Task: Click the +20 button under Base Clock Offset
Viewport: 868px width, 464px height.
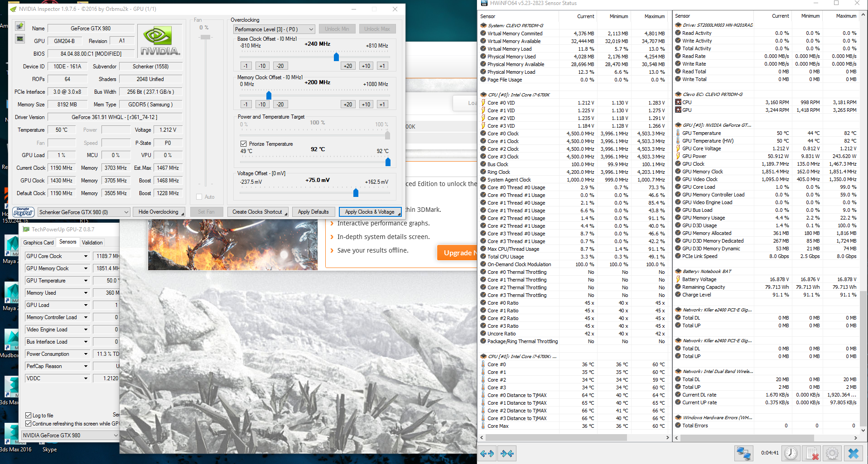Action: pyautogui.click(x=348, y=66)
